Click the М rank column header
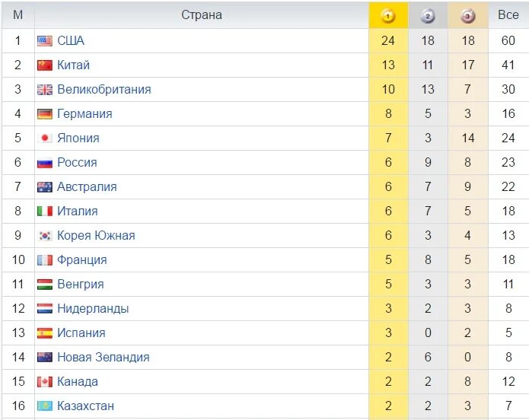 tap(18, 15)
